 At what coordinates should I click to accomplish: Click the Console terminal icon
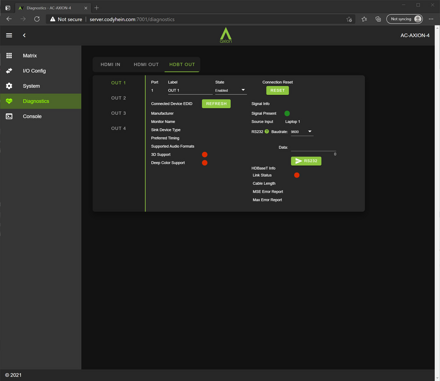pos(9,116)
